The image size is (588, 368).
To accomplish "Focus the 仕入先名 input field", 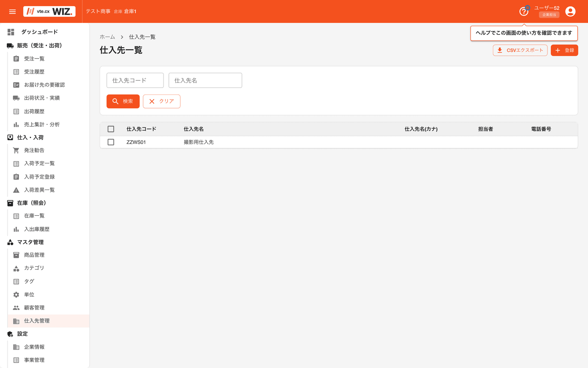I will click(x=205, y=80).
